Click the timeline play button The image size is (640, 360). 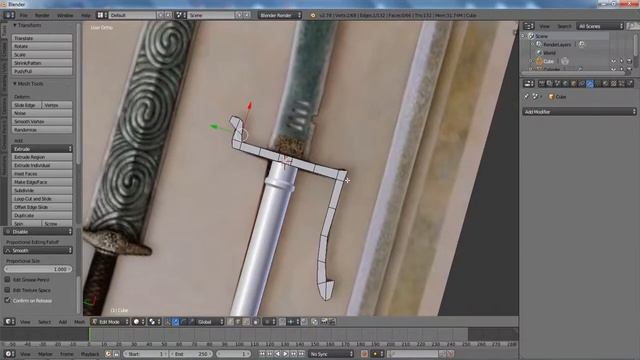pos(286,354)
